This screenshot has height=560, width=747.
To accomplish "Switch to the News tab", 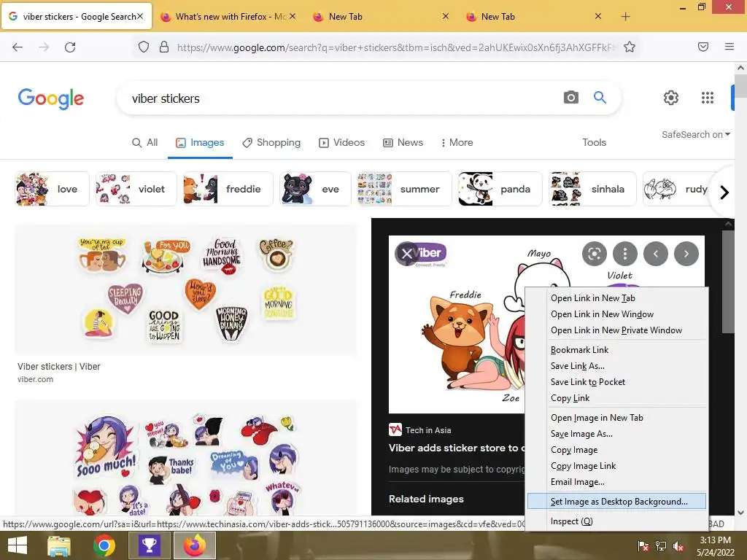I will (x=403, y=142).
